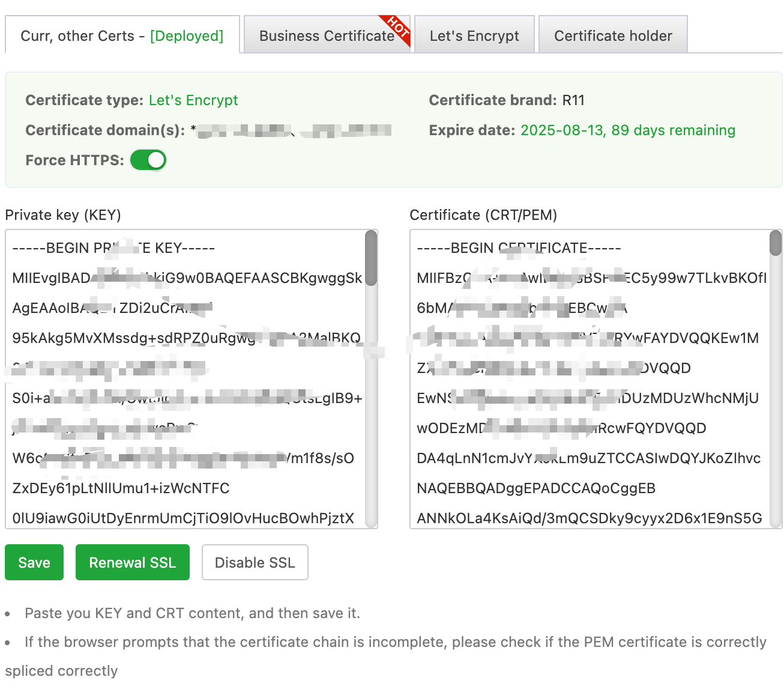This screenshot has width=784, height=692.
Task: Switch to the Business Certificate tab
Action: tap(324, 36)
